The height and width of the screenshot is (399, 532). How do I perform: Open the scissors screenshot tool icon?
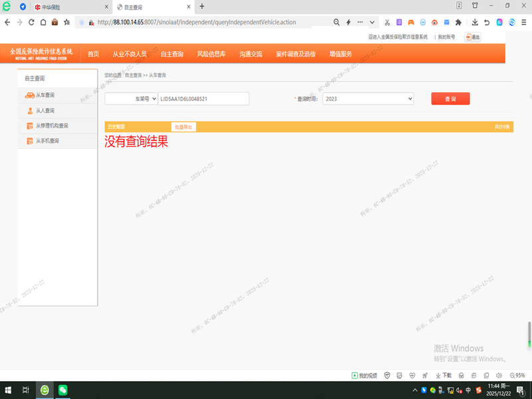click(387, 22)
